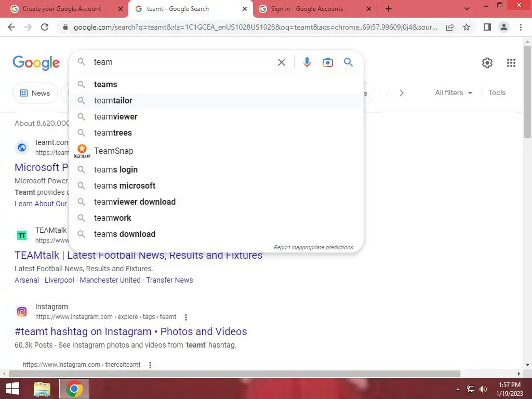The height and width of the screenshot is (399, 532).
Task: Click the Chrome taskbar icon
Action: (74, 389)
